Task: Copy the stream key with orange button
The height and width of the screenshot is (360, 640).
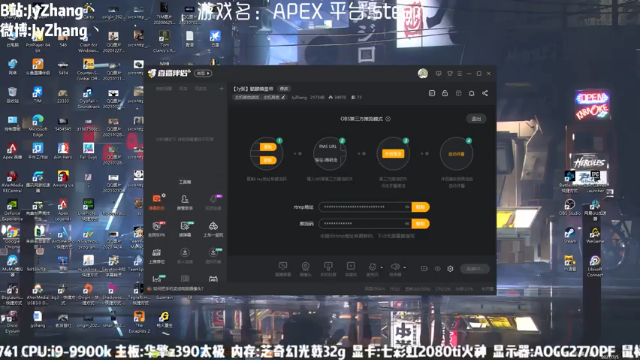Action: click(420, 223)
